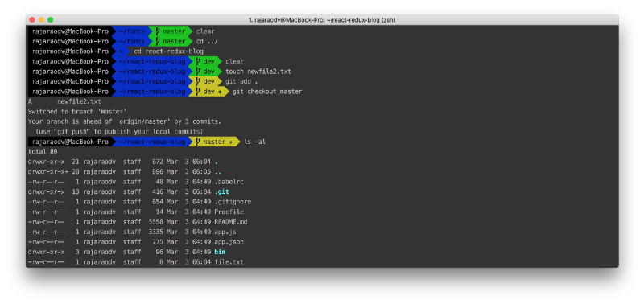Select the 'ls -al' command text
Viewport: 644px width, 304px height.
click(254, 142)
